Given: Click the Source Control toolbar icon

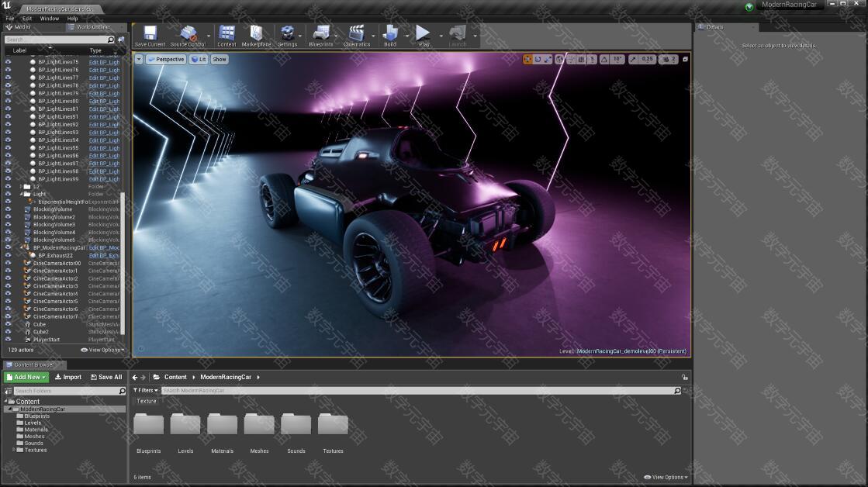Looking at the screenshot, I should point(187,35).
